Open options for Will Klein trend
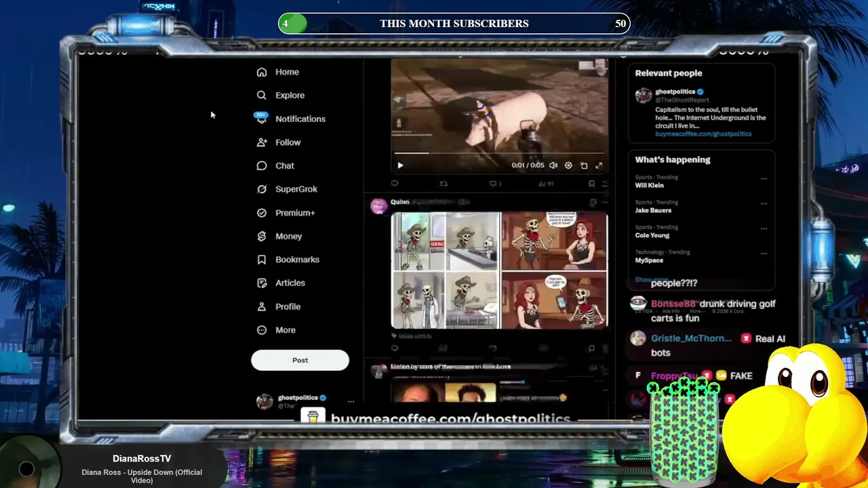 coord(764,179)
